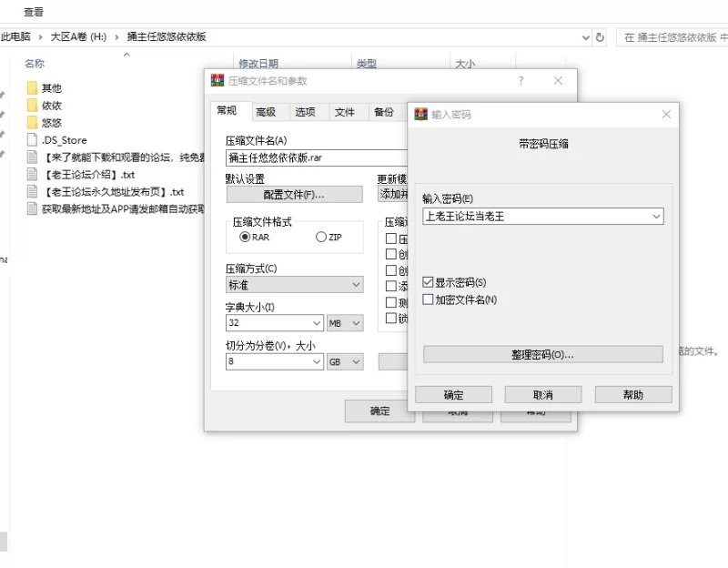
Task: Expand the 输入密码 dropdown list
Action: [656, 217]
